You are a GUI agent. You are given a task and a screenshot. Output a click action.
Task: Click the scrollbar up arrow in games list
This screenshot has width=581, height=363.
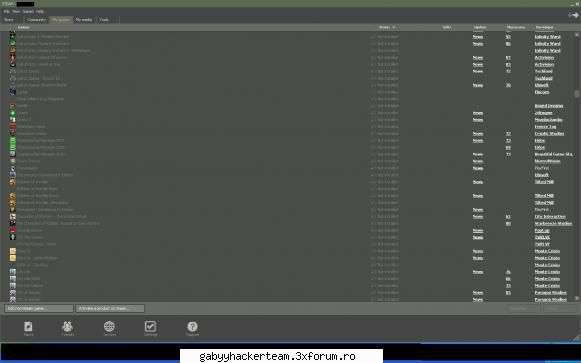pos(577,34)
